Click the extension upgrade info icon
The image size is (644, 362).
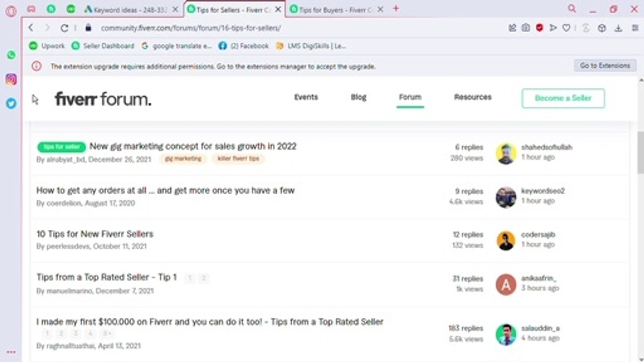36,66
